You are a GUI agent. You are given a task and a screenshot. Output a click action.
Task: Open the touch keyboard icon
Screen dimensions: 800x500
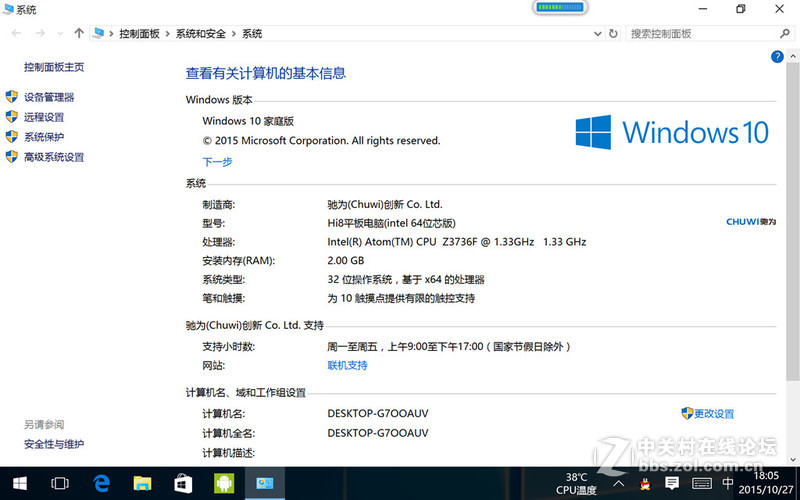(x=702, y=483)
